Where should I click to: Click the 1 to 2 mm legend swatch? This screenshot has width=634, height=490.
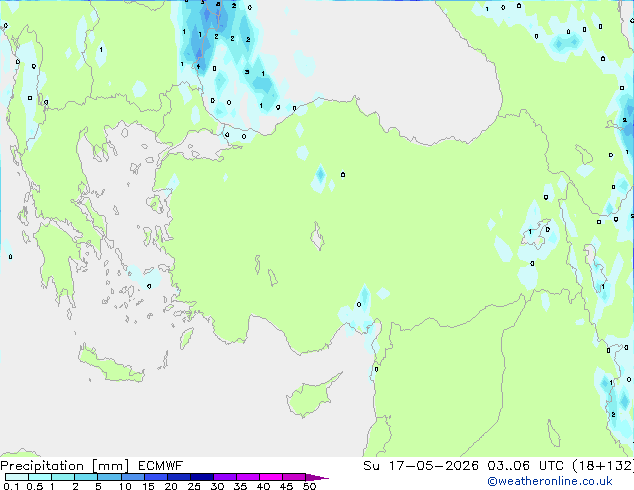coord(63,477)
